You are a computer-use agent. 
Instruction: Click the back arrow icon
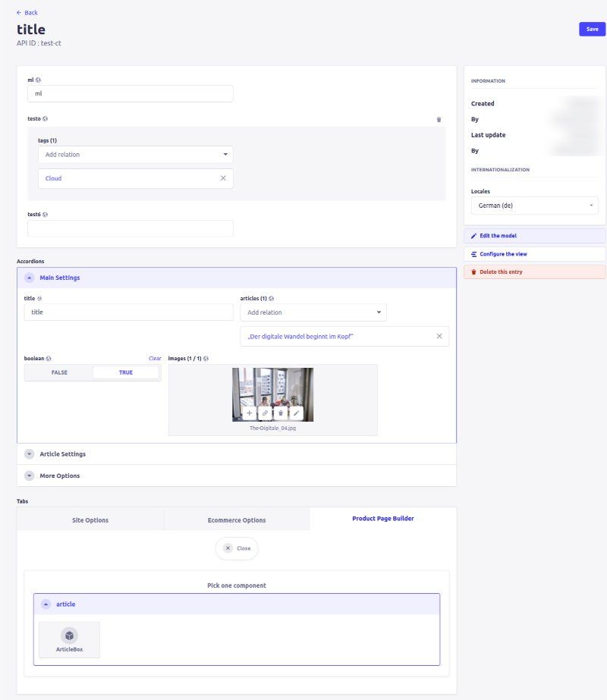tap(19, 12)
